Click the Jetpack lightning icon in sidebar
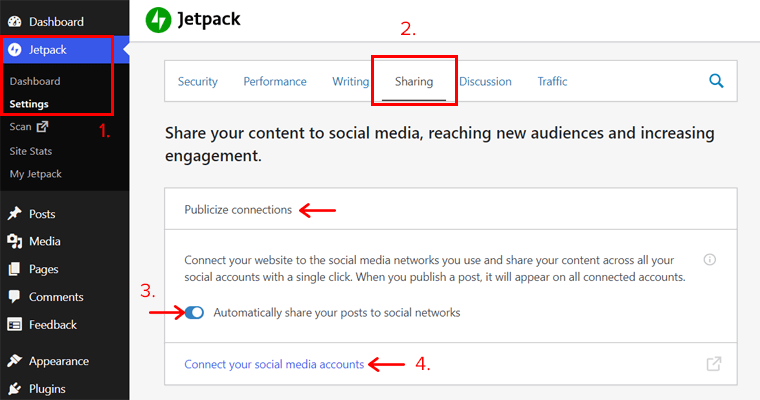 15,49
